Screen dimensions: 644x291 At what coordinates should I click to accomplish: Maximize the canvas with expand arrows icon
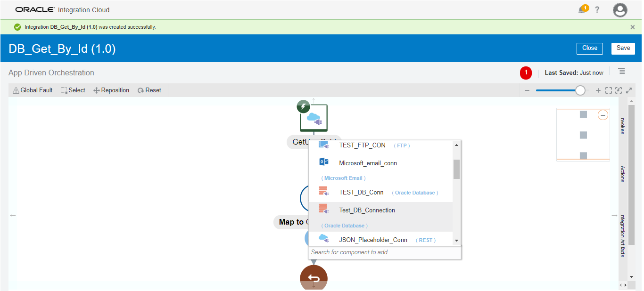pos(629,90)
